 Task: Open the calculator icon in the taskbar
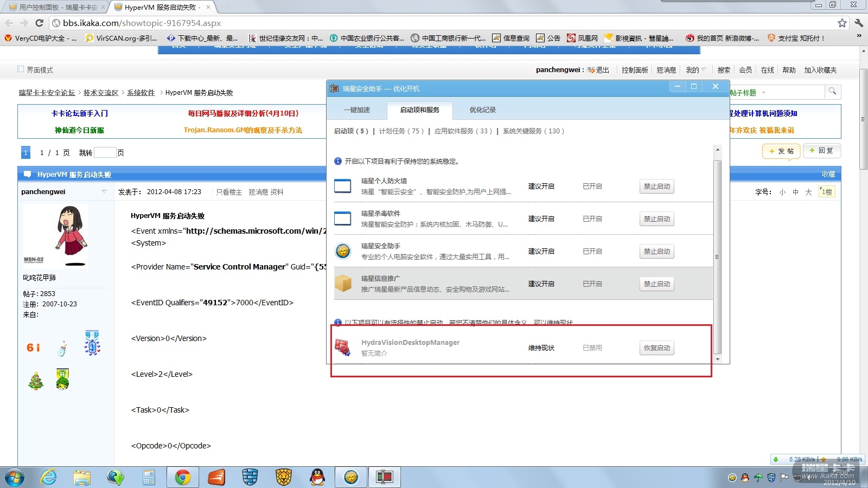(149, 477)
